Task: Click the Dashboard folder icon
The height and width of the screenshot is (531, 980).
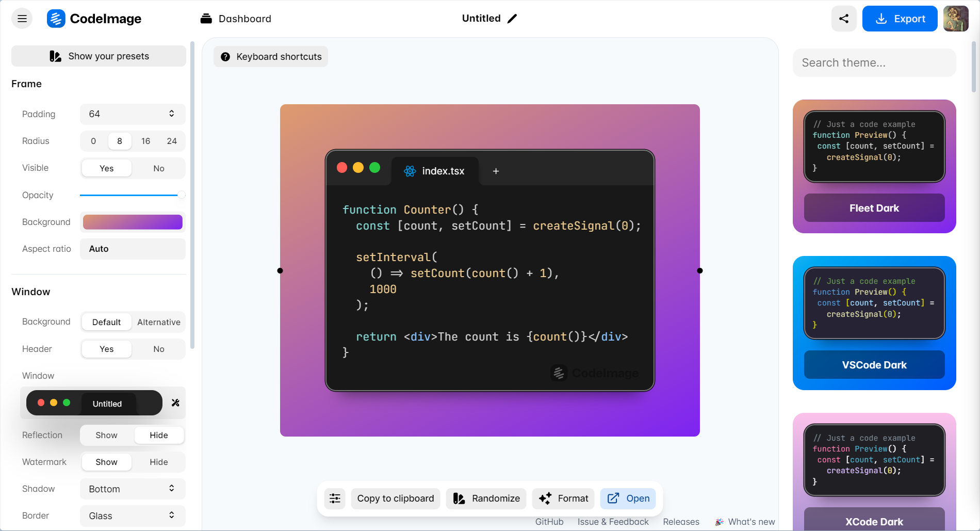Action: pos(206,19)
